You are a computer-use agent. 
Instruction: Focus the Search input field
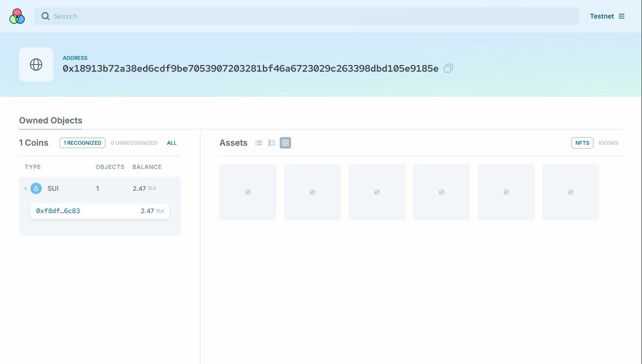[x=307, y=16]
